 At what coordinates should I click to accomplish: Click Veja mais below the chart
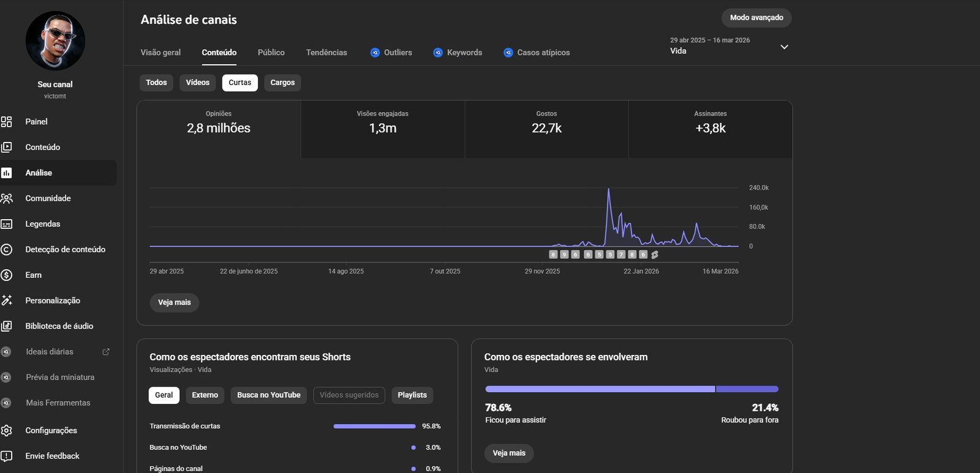click(x=175, y=302)
